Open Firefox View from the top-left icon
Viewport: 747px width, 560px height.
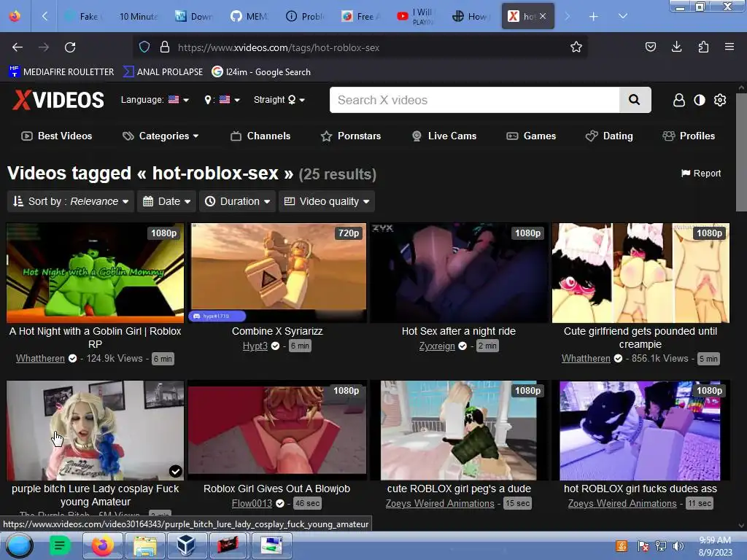15,16
